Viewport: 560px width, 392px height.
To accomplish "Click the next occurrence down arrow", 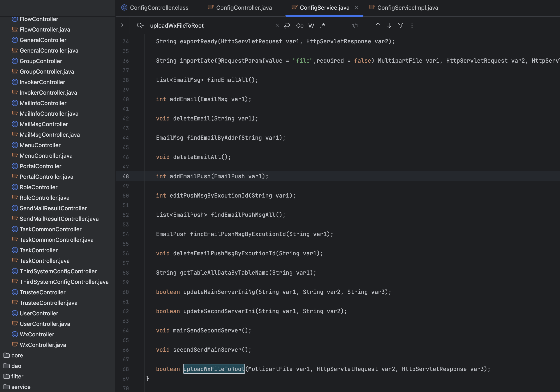I will click(x=389, y=25).
